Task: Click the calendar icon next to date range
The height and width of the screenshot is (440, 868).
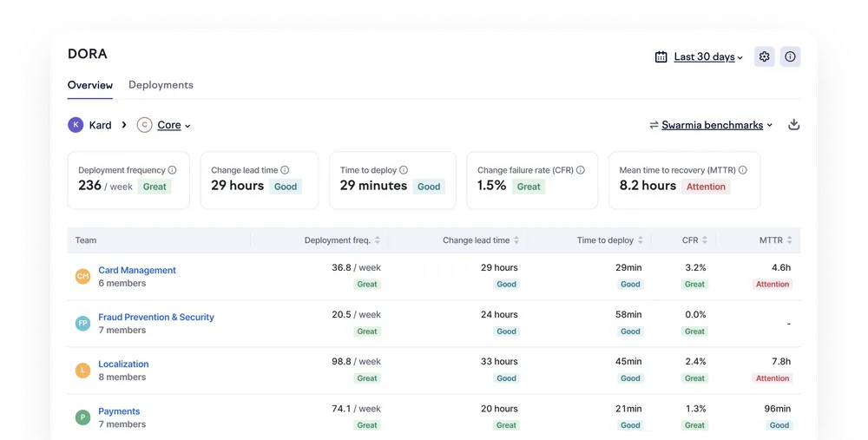Action: point(661,56)
